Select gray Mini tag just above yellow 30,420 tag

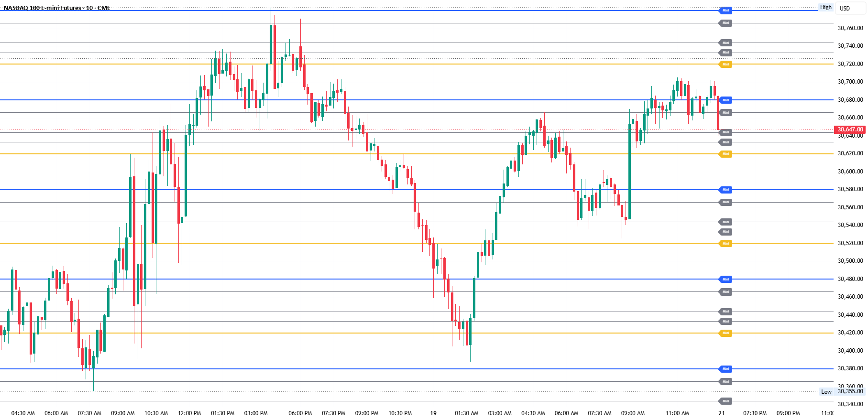pos(725,322)
